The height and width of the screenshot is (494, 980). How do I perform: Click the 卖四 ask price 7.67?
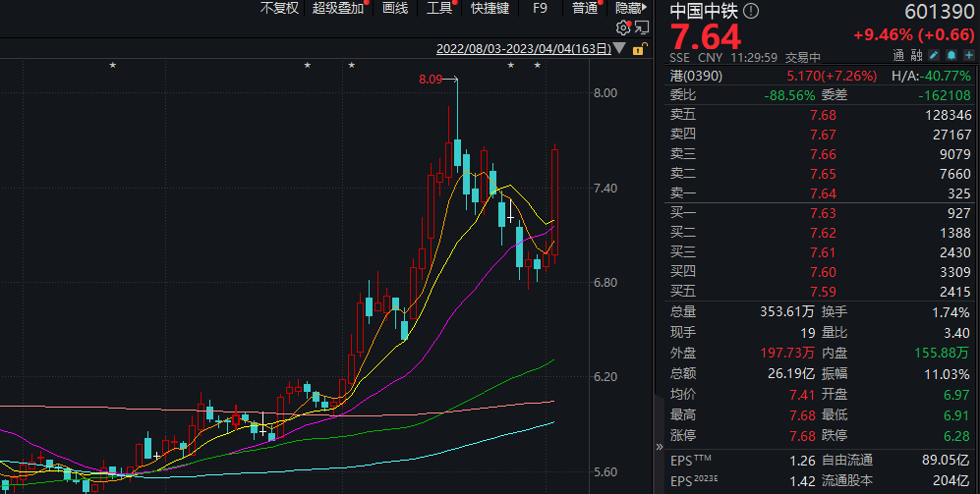point(823,135)
